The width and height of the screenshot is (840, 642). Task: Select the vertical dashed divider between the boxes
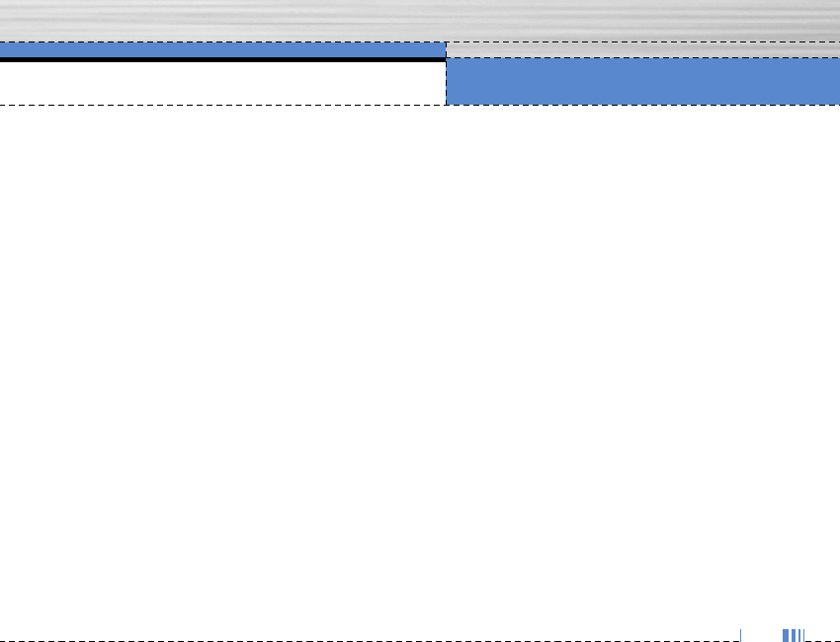[447, 73]
